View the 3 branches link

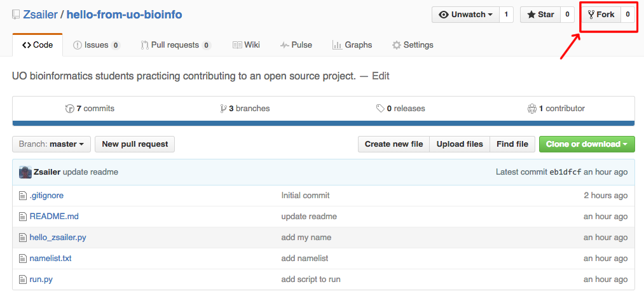[x=245, y=109]
